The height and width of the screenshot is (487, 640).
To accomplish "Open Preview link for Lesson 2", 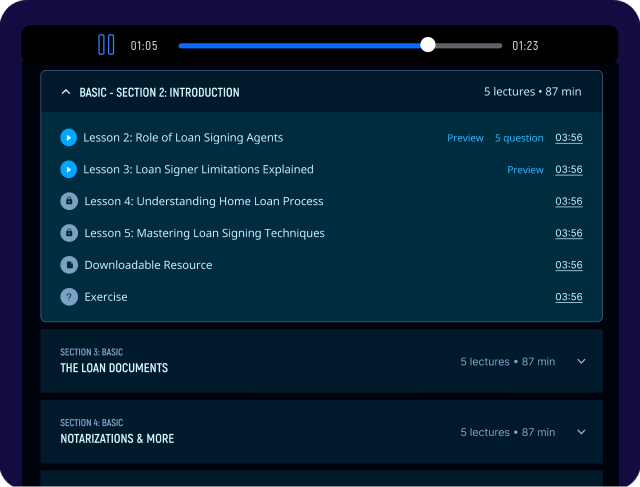I will 465,138.
